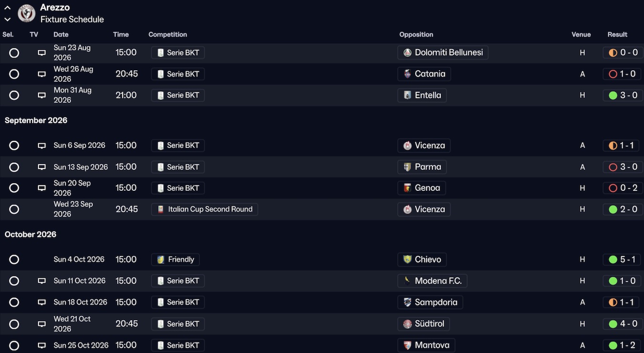Click the Venue column header
Image resolution: width=644 pixels, height=353 pixels.
(581, 35)
